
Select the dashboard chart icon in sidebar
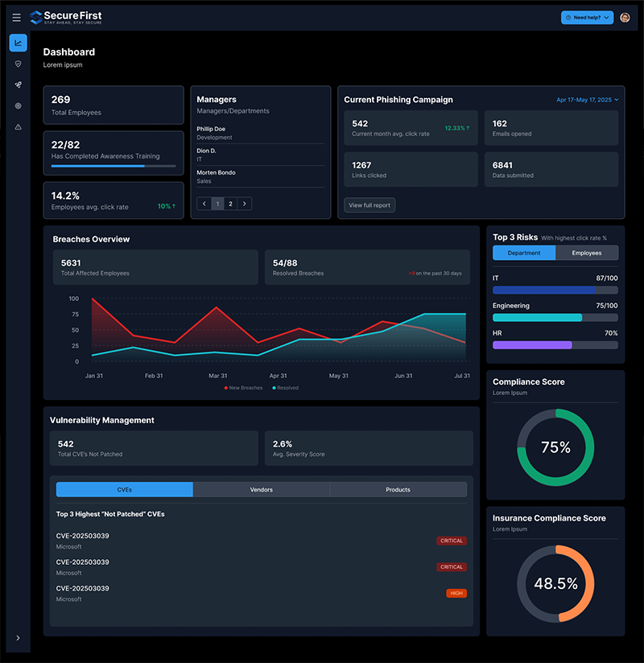pyautogui.click(x=18, y=43)
